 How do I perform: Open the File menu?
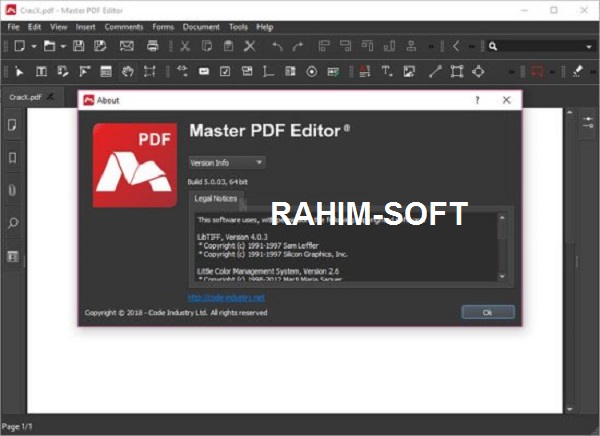(13, 27)
